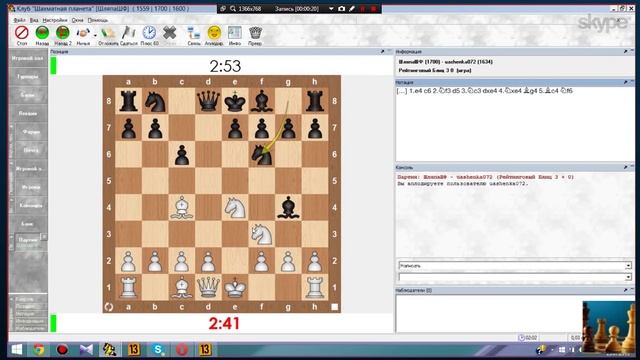
Task: Click the black bishop on g4
Action: pyautogui.click(x=288, y=207)
